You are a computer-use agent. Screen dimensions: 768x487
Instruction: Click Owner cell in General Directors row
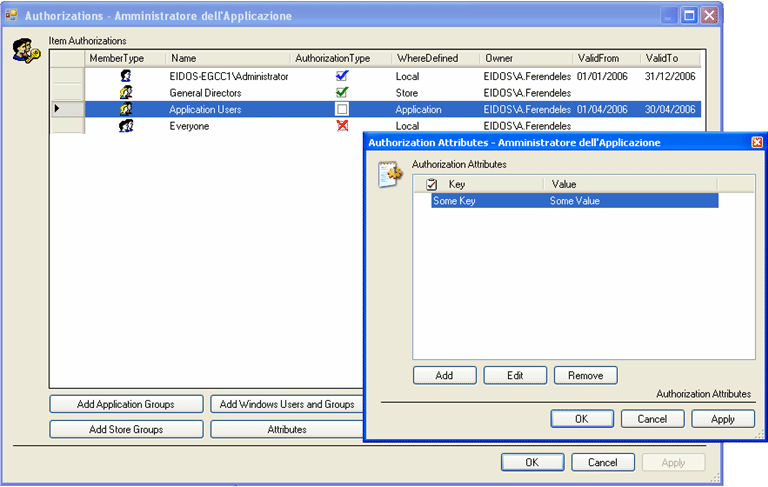pyautogui.click(x=527, y=93)
